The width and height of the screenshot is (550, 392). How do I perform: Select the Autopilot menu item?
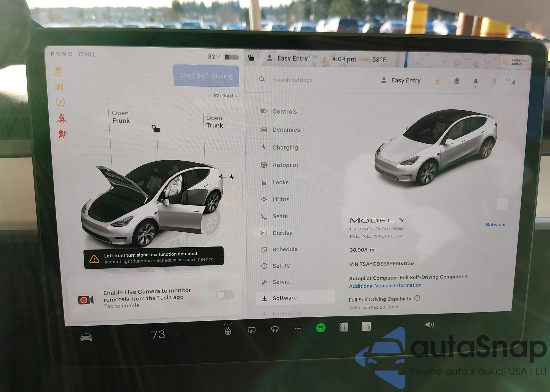click(x=285, y=165)
